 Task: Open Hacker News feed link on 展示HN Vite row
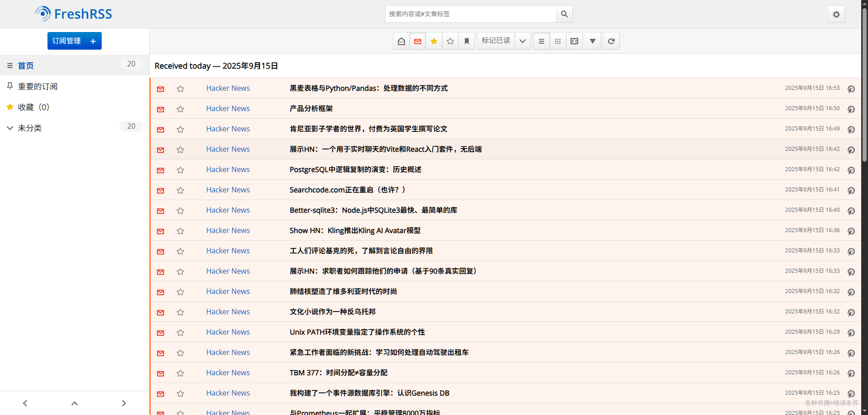[228, 149]
